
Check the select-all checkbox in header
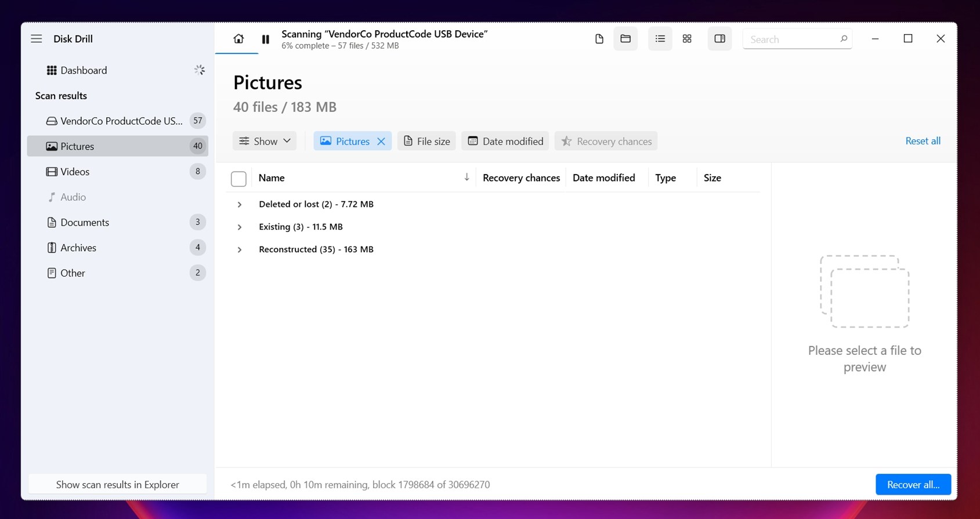pyautogui.click(x=238, y=179)
